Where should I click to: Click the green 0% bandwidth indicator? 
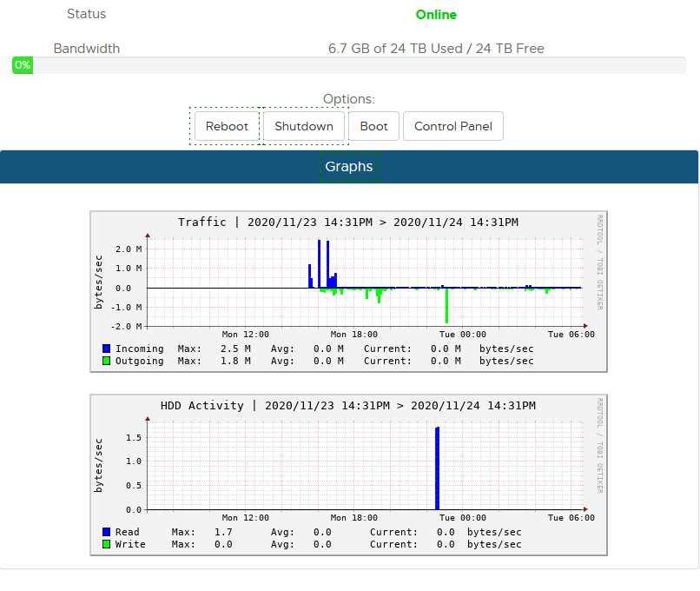pos(23,65)
